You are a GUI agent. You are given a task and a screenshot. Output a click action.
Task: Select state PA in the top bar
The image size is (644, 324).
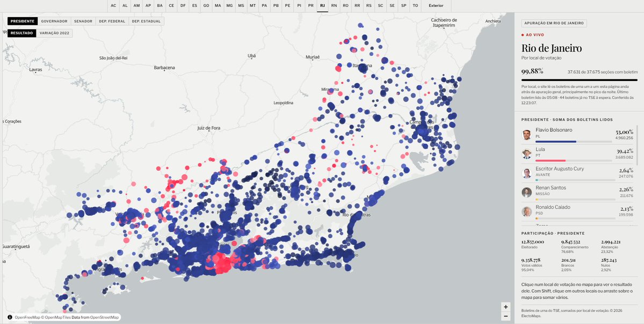pos(264,6)
